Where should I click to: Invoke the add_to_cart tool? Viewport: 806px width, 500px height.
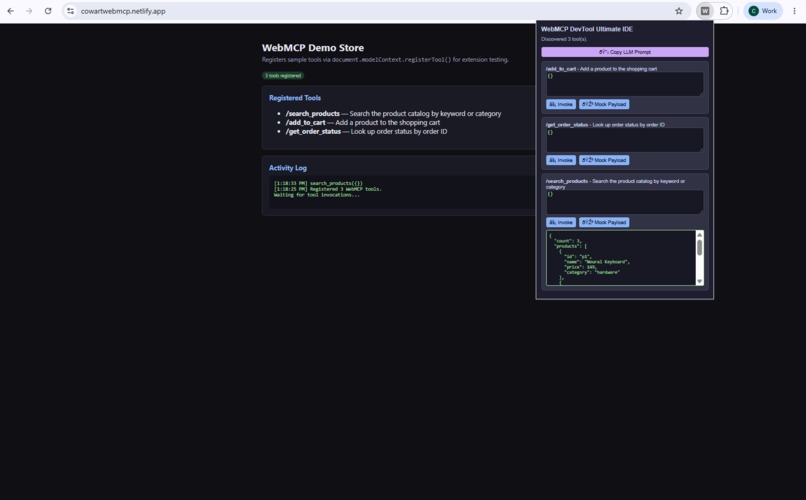pyautogui.click(x=560, y=104)
